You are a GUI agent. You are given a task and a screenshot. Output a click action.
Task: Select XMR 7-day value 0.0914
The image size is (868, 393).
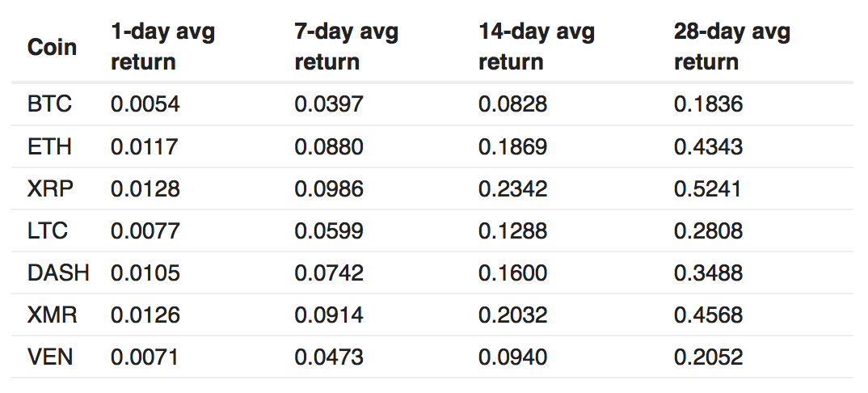[x=329, y=315]
